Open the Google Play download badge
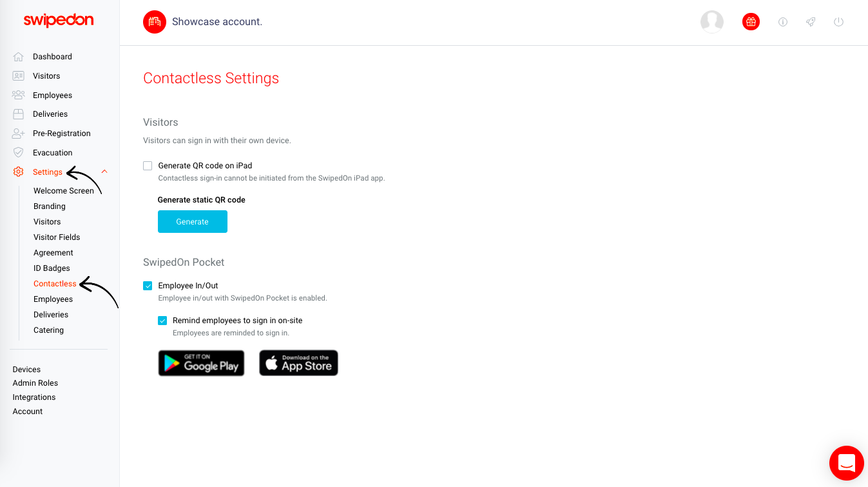Image resolution: width=868 pixels, height=487 pixels. 201,363
